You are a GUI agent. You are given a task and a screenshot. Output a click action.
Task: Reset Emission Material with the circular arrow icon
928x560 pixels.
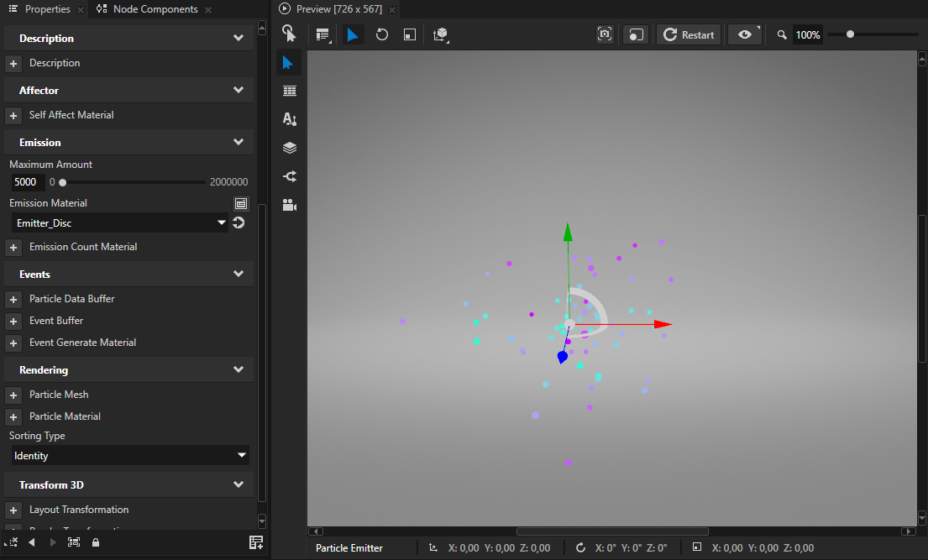click(x=239, y=222)
